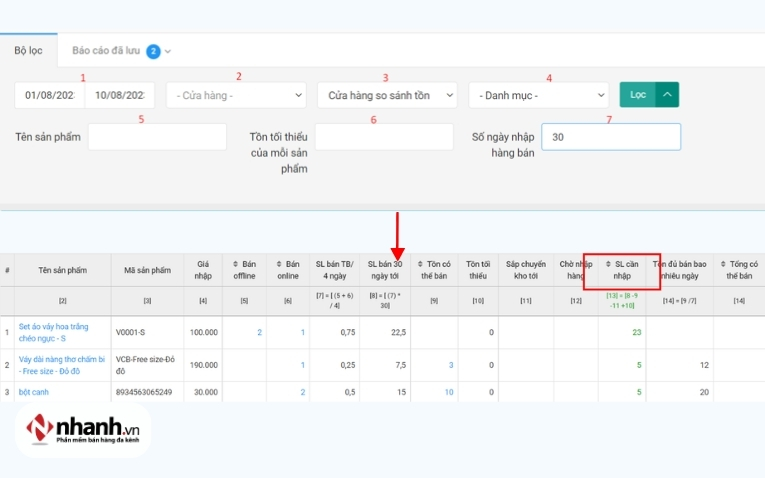
Task: Click the Số ngày nhập hàng bán field
Action: (x=610, y=137)
